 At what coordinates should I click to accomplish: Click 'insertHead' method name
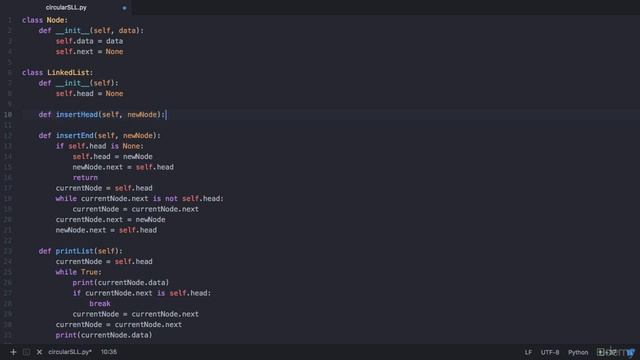[77, 115]
